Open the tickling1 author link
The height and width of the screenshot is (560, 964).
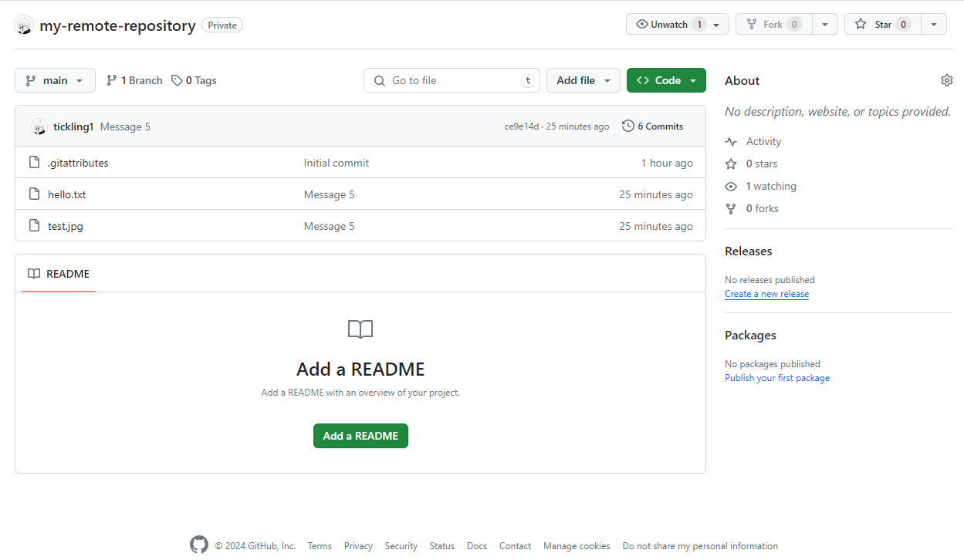coord(73,127)
